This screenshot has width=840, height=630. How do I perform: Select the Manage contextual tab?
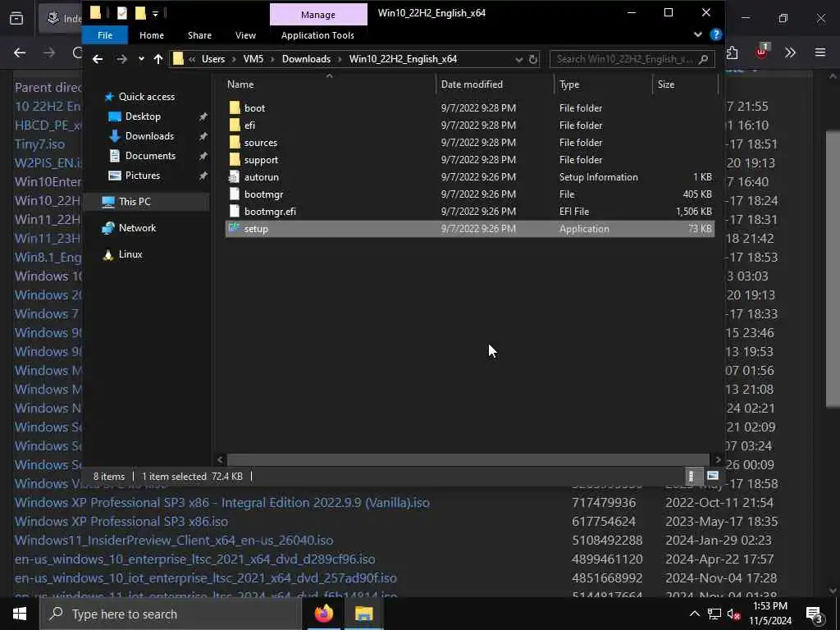tap(318, 15)
